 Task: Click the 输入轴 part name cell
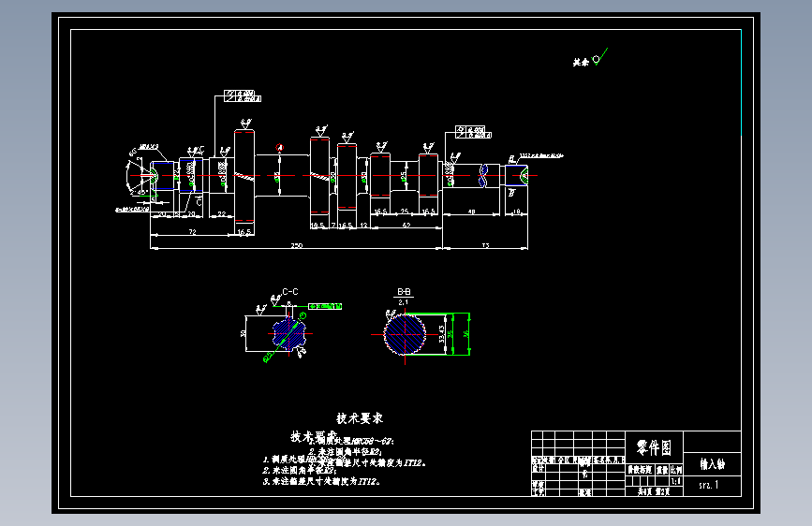click(x=712, y=464)
